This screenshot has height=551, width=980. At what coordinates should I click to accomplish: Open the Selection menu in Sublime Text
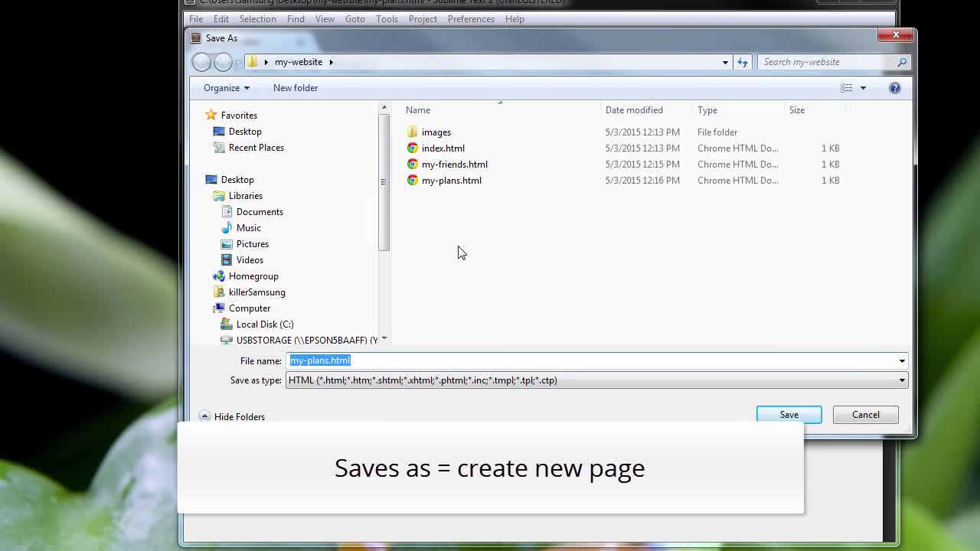(x=258, y=19)
